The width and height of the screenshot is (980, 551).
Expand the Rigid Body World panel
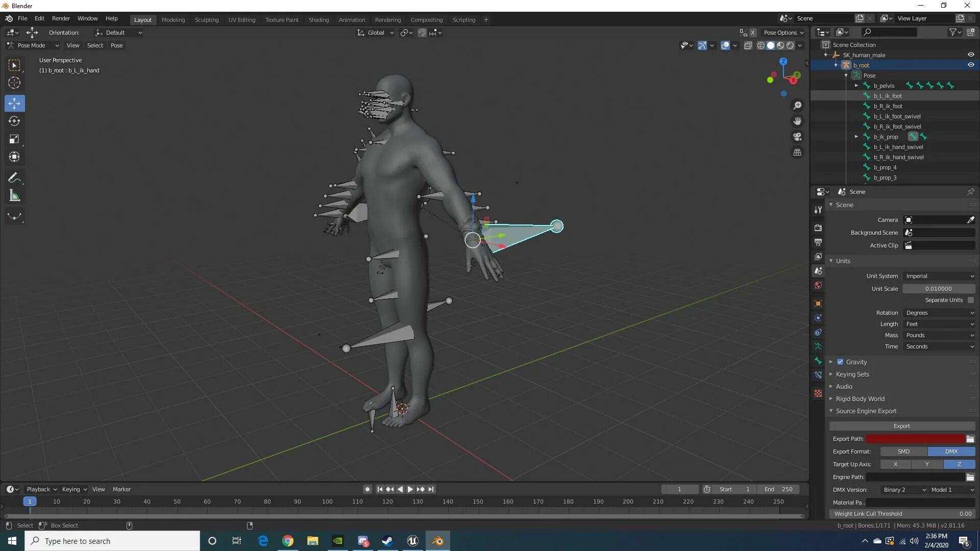pyautogui.click(x=860, y=398)
